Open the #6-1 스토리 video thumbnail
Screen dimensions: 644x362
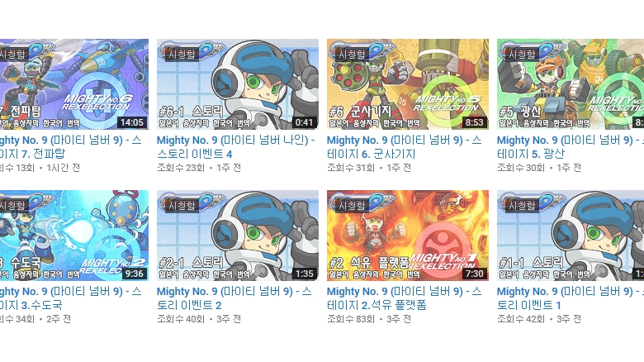(x=238, y=84)
